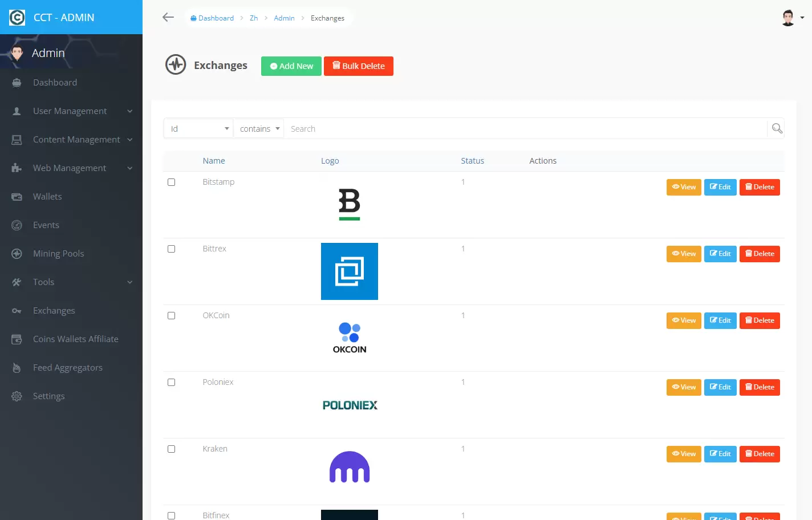Open the profile menu caret

click(802, 18)
